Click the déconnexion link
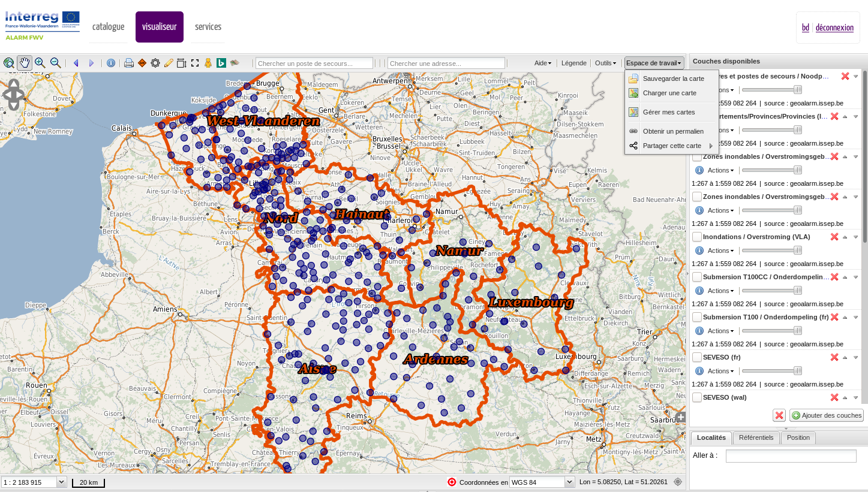 coord(834,28)
